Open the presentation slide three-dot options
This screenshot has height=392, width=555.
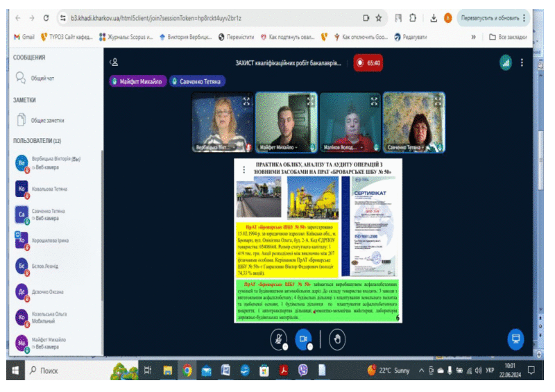coord(244,170)
